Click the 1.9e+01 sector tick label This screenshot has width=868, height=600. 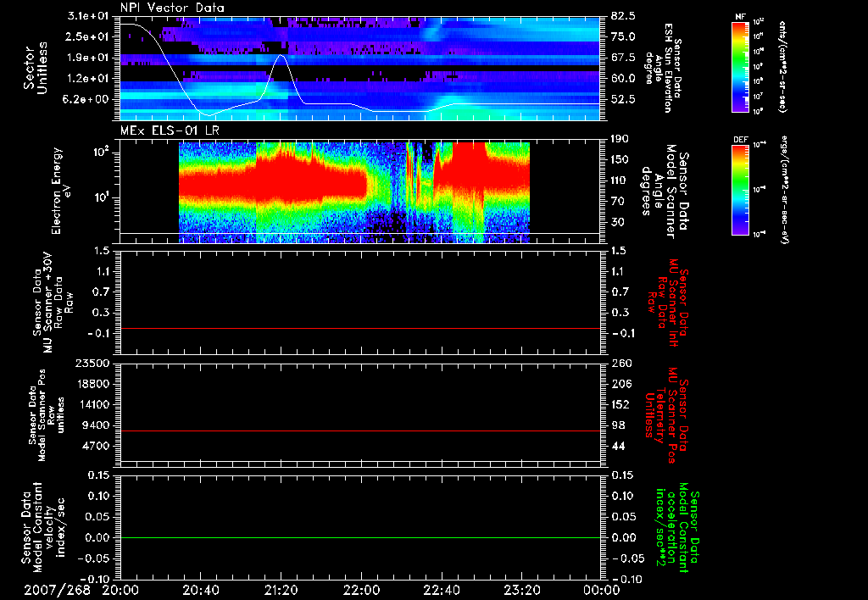click(x=88, y=58)
